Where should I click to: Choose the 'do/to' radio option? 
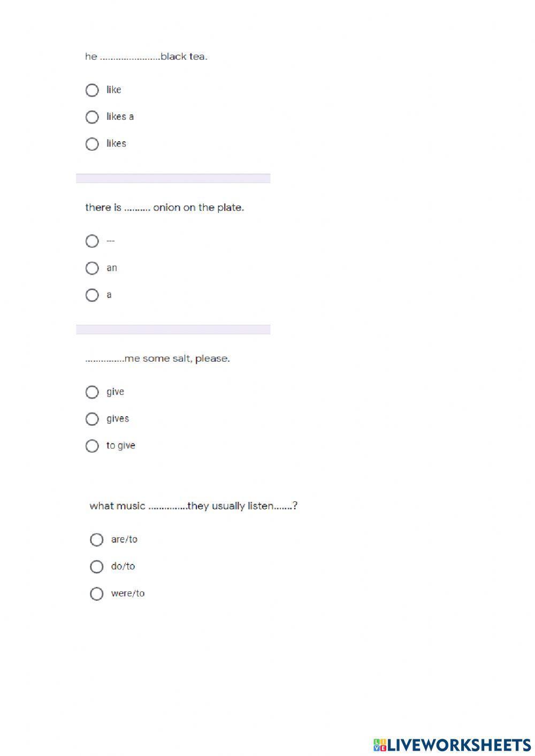97,567
